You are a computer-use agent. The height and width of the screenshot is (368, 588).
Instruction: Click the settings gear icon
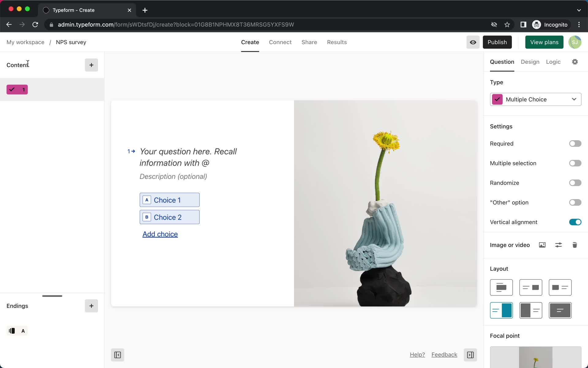point(575,61)
